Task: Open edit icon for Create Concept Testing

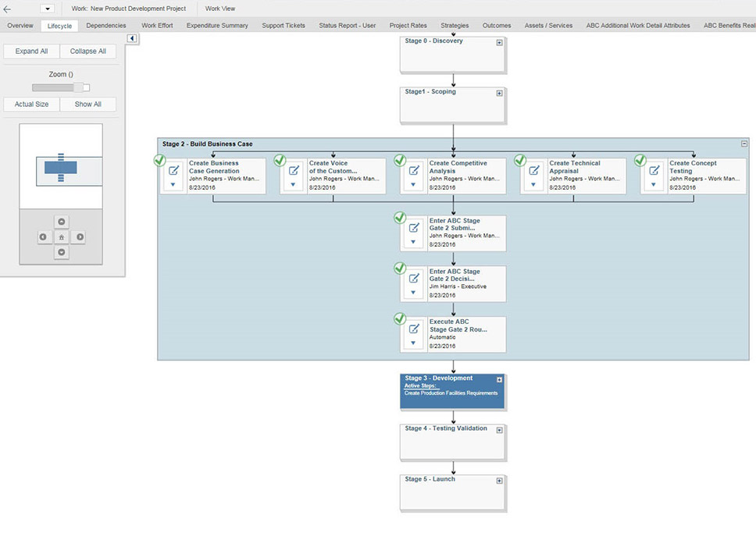Action: tap(654, 170)
